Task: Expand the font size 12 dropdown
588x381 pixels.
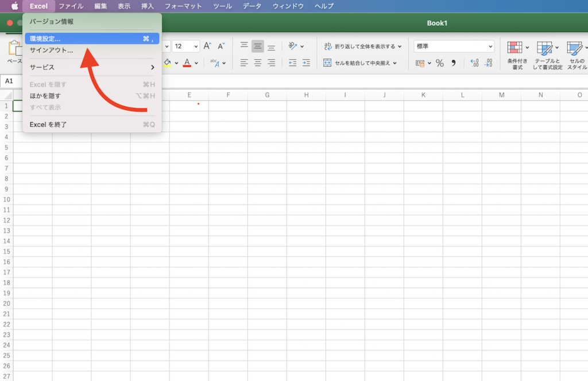Action: [195, 46]
